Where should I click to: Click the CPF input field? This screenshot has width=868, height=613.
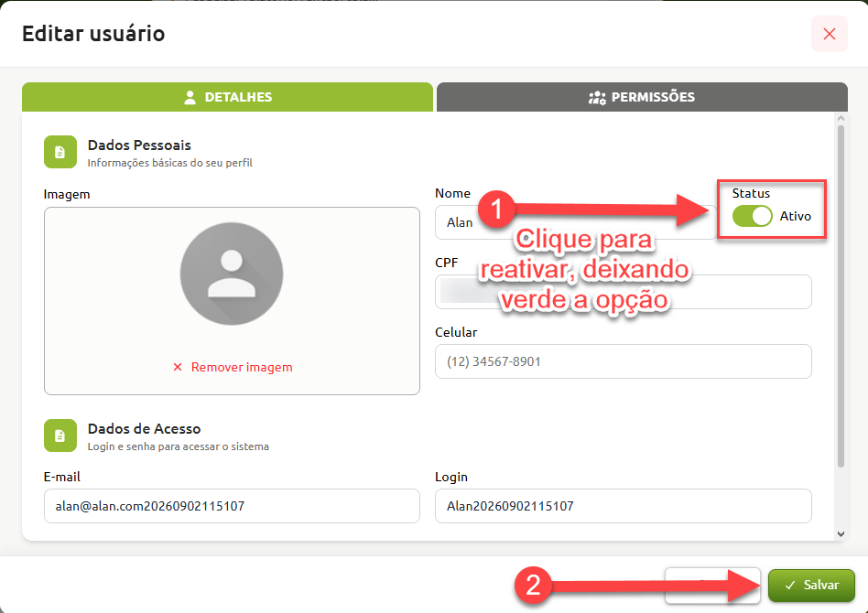pyautogui.click(x=624, y=292)
